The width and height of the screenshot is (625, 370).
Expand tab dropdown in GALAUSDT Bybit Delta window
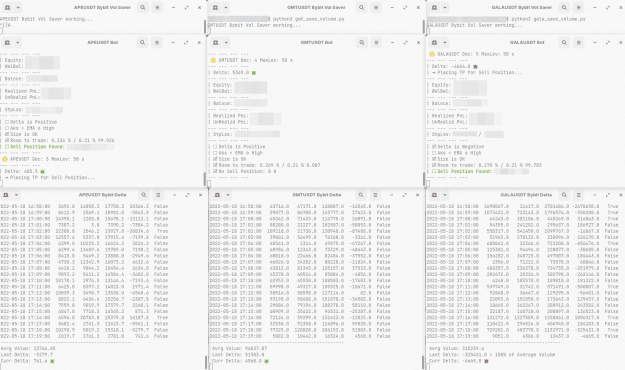[445, 195]
